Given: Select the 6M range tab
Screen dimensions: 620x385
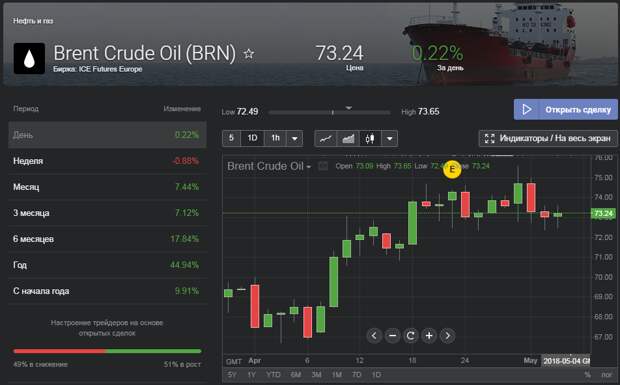Looking at the screenshot, I should pyautogui.click(x=296, y=374).
